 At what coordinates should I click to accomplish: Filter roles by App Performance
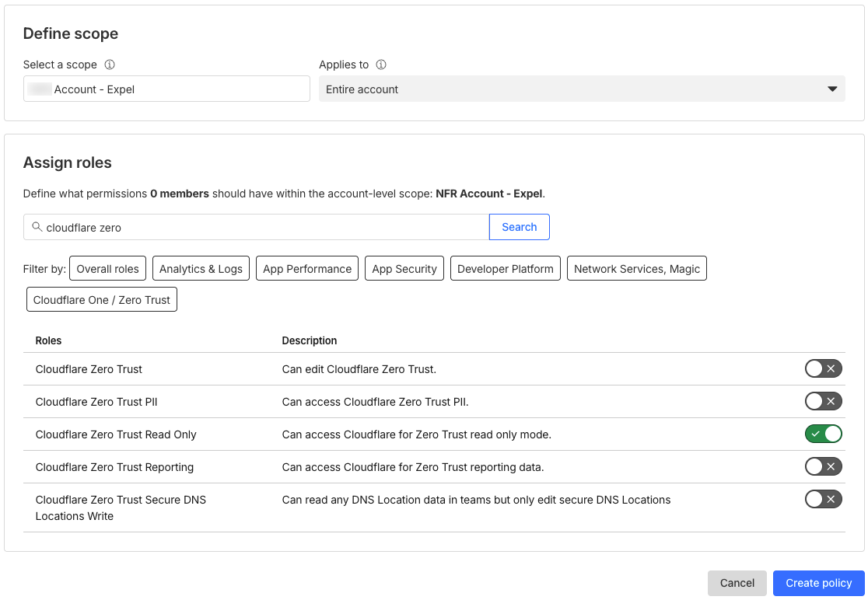pos(307,269)
